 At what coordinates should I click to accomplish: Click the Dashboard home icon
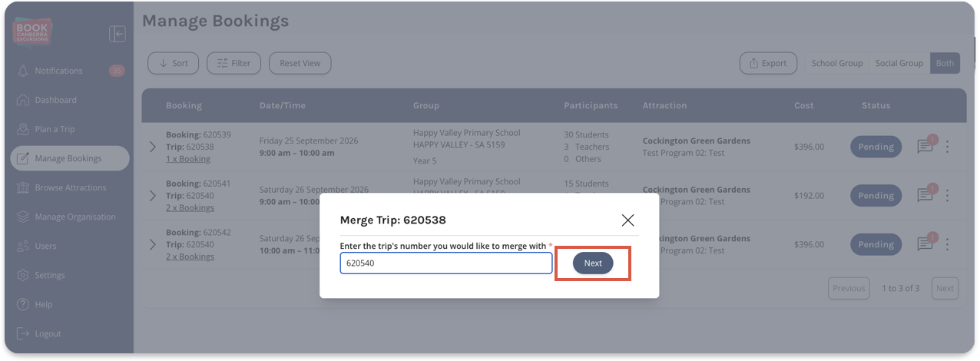point(23,100)
